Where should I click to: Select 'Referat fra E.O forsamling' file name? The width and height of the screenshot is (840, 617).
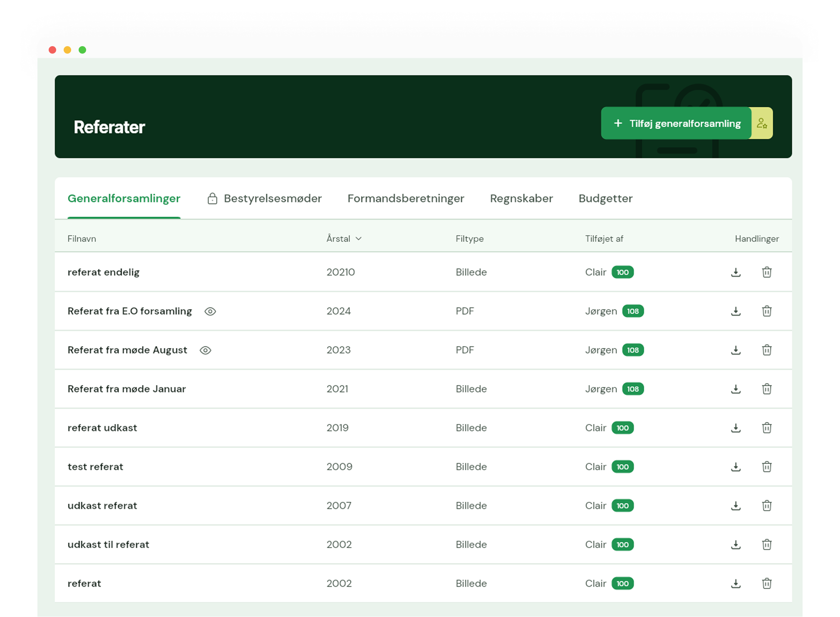129,311
